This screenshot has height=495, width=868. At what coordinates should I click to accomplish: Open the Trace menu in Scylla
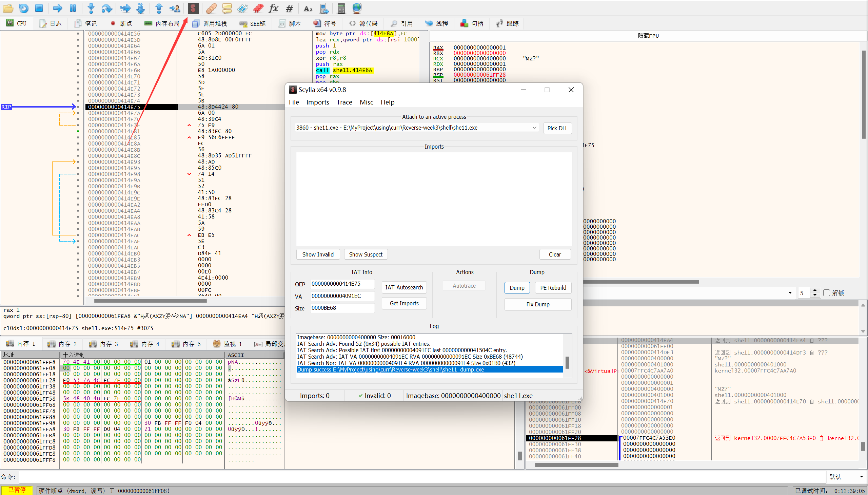coord(344,102)
